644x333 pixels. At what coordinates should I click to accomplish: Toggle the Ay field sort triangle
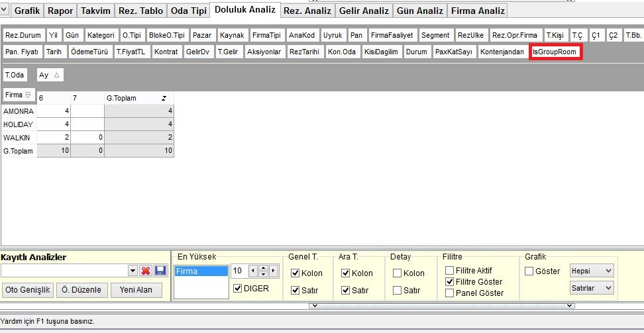coord(57,75)
